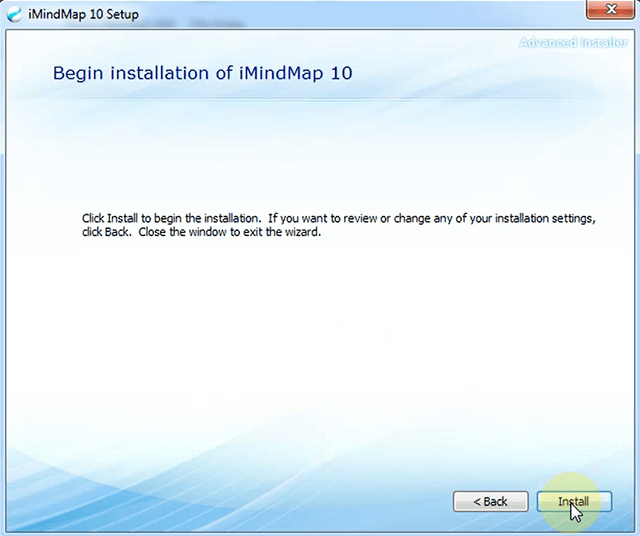
Task: Click the 'iMindMap 10 Setup' window title
Action: (x=83, y=15)
